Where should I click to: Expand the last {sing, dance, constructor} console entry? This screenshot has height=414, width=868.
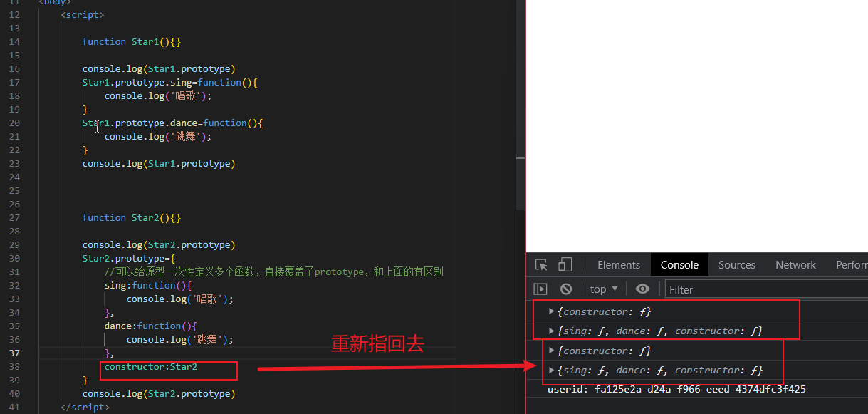(x=551, y=370)
